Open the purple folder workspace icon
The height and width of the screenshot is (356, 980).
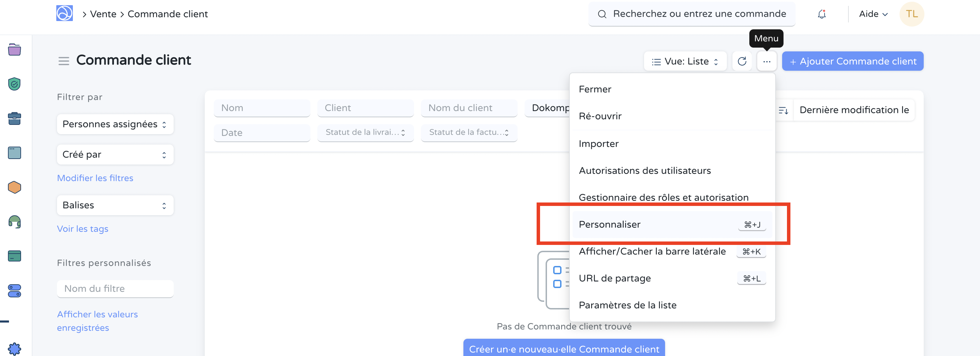(x=14, y=49)
